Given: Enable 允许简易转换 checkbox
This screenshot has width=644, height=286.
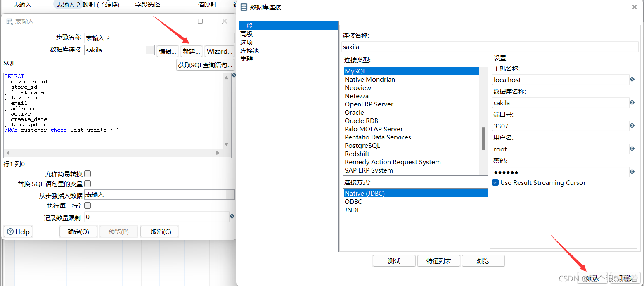Looking at the screenshot, I should (x=88, y=174).
